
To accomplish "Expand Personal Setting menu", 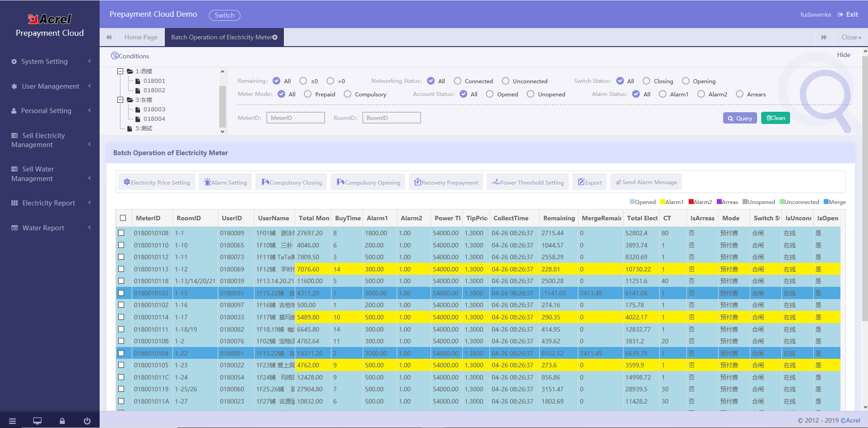I will (50, 111).
